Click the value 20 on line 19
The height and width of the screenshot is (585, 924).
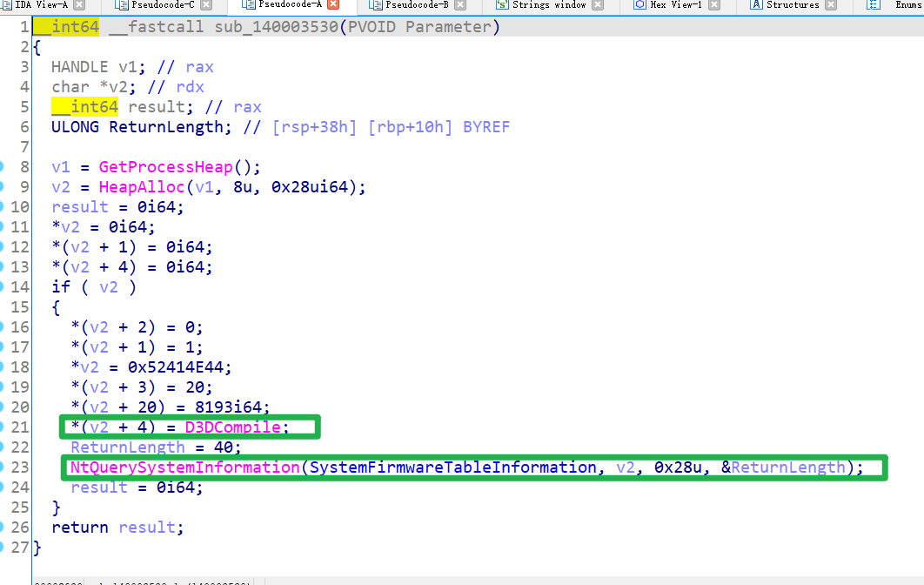(194, 387)
